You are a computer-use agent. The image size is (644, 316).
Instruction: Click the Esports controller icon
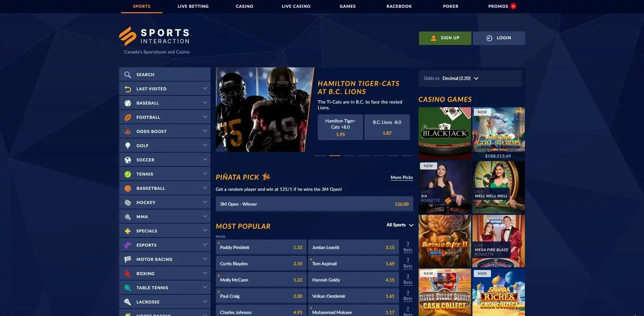(128, 245)
